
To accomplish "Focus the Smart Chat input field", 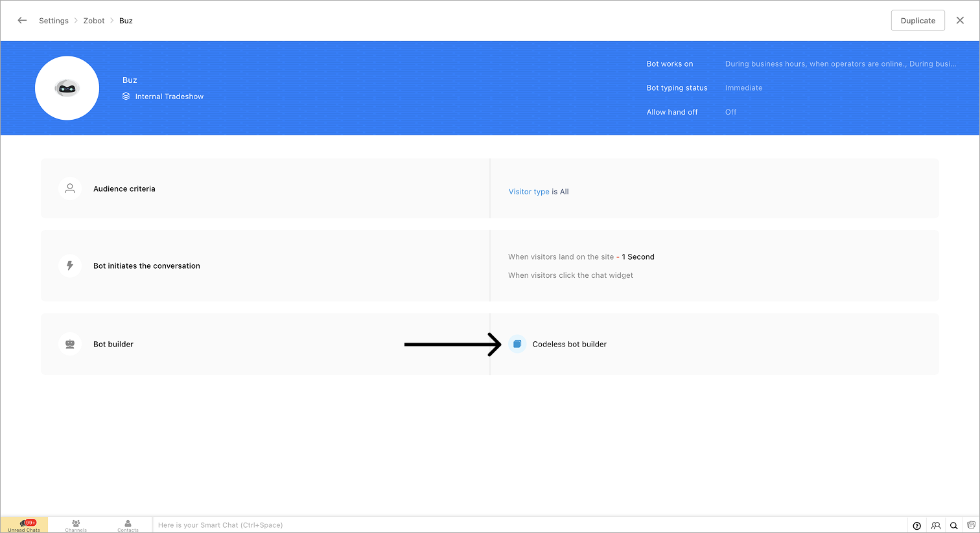I will [529, 525].
